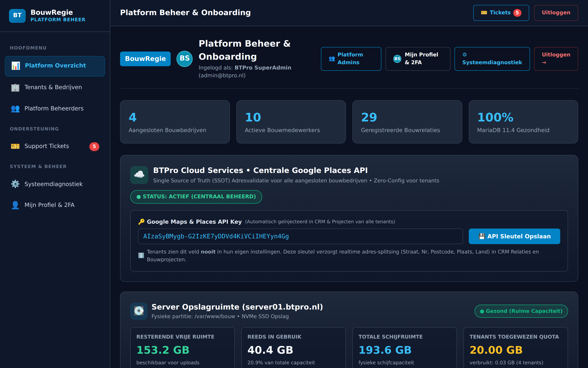
Task: Click the people icon in Platform Admins button
Action: [x=332, y=59]
